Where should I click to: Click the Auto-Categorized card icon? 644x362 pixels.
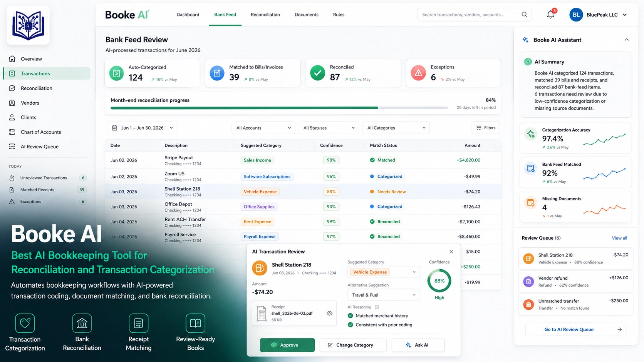pyautogui.click(x=117, y=73)
